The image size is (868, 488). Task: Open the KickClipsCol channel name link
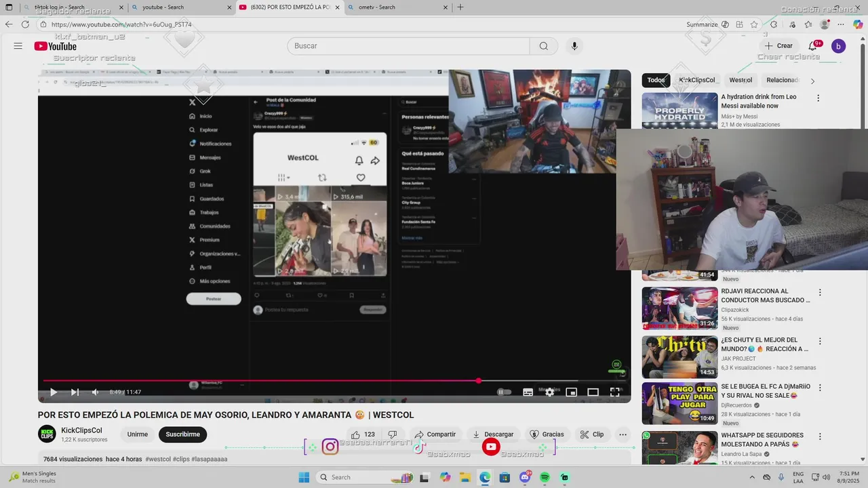[81, 430]
